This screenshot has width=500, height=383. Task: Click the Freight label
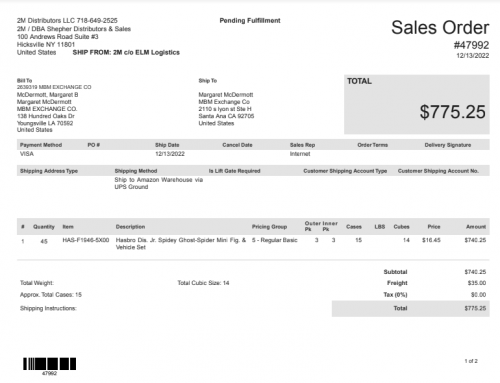[397, 283]
